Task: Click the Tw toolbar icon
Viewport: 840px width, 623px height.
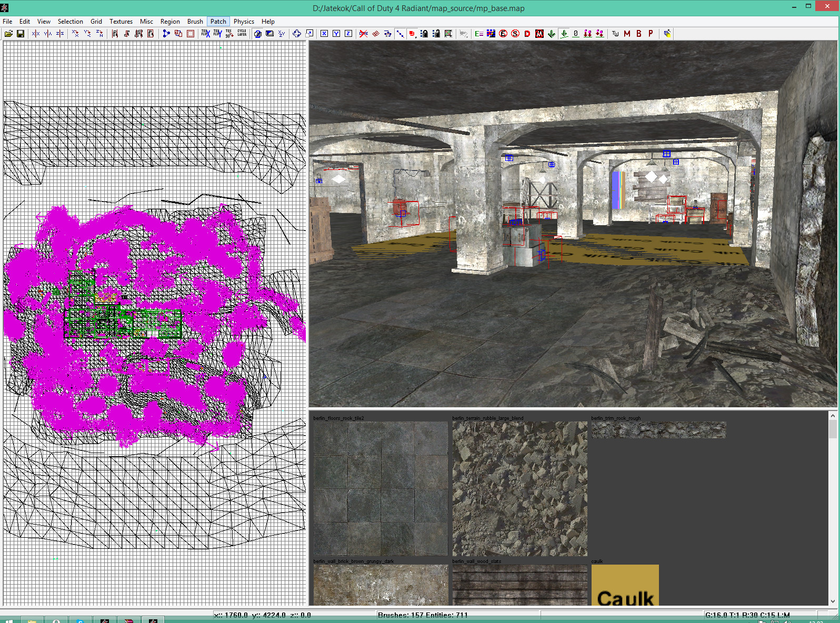Action: tap(615, 34)
